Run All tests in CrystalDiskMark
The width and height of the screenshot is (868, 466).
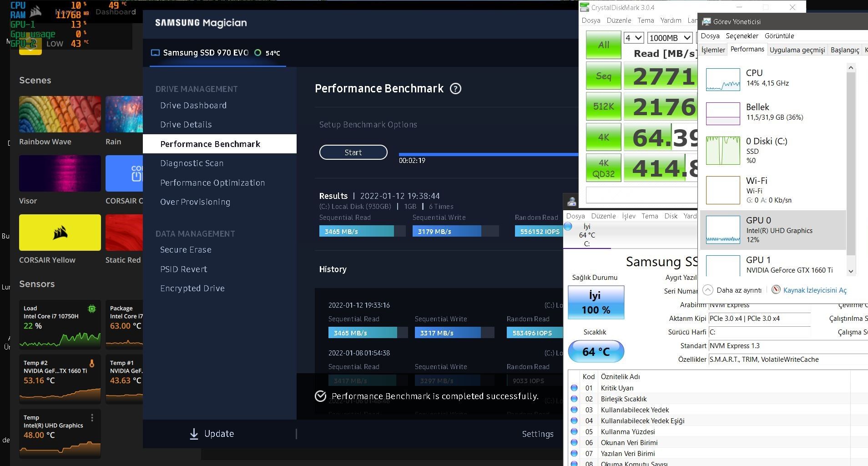pos(603,45)
